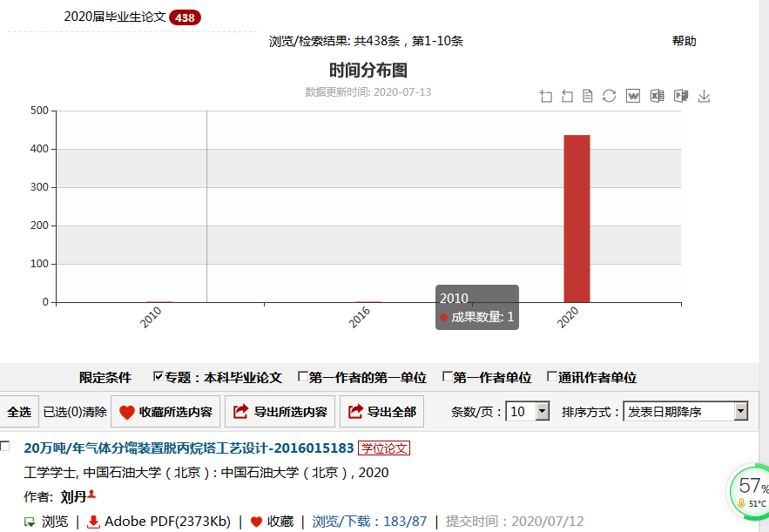Click the chart restore/refresh icon
Viewport: 769px width, 532px height.
610,96
